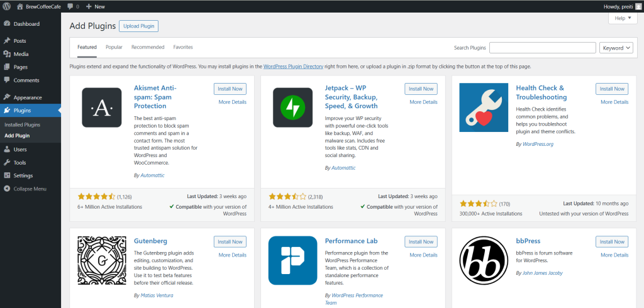Click the Users person icon
Image resolution: width=644 pixels, height=308 pixels.
coord(6,149)
